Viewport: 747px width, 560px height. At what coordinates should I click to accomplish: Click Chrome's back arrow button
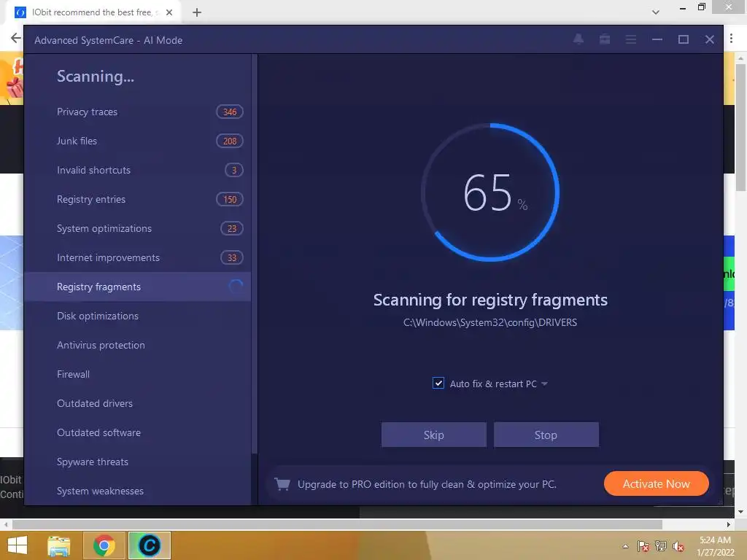[15, 38]
